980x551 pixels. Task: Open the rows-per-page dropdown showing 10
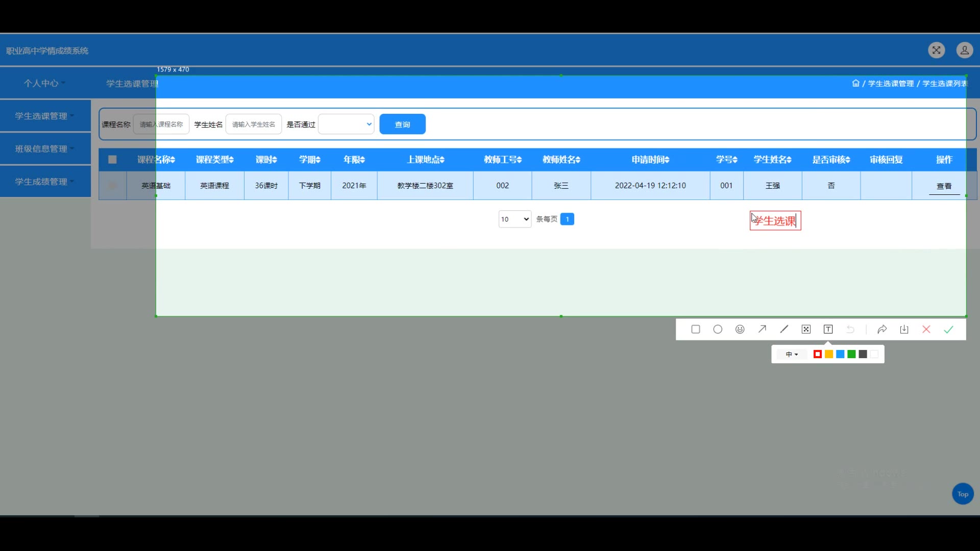[514, 219]
